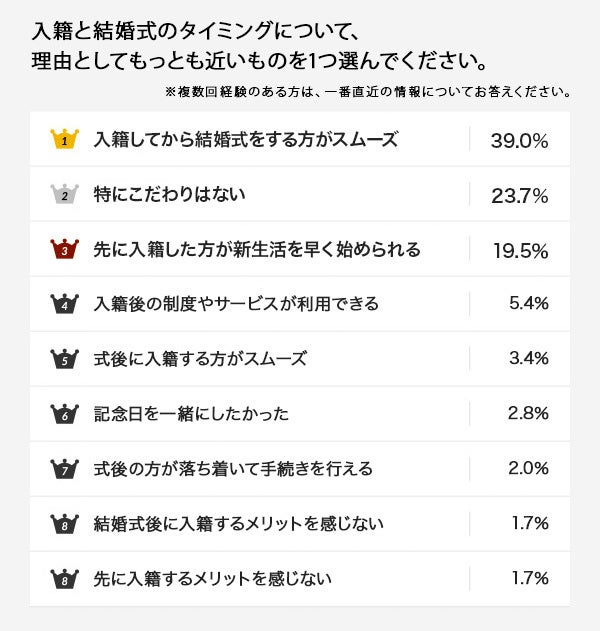Viewport: 600px width, 631px height.
Task: Click the rank 5 crown icon
Action: click(x=64, y=359)
